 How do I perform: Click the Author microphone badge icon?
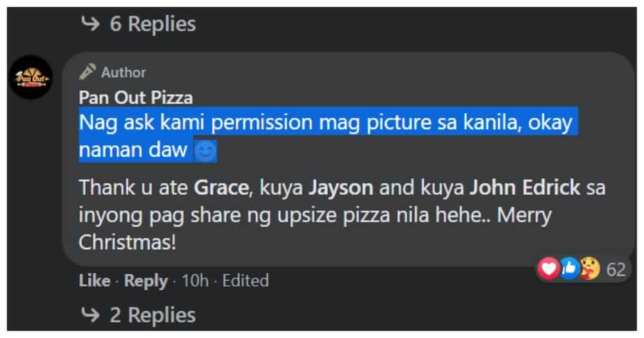click(88, 72)
